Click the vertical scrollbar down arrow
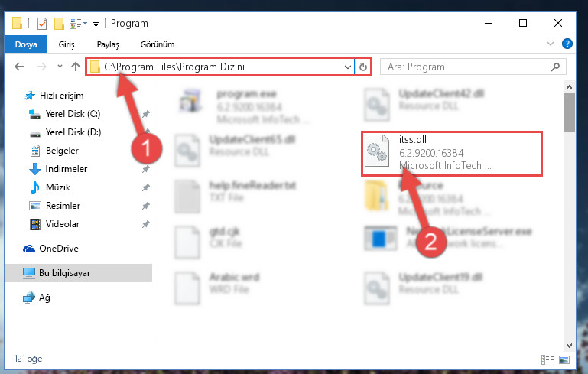The image size is (588, 374). coord(569,345)
